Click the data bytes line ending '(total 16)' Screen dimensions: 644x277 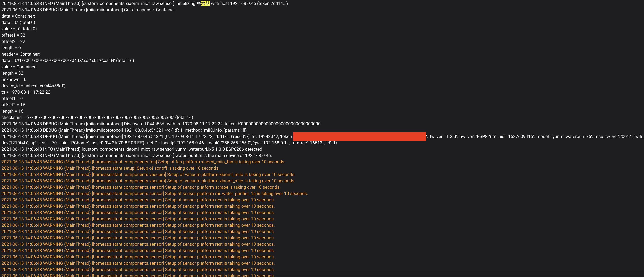pos(68,61)
